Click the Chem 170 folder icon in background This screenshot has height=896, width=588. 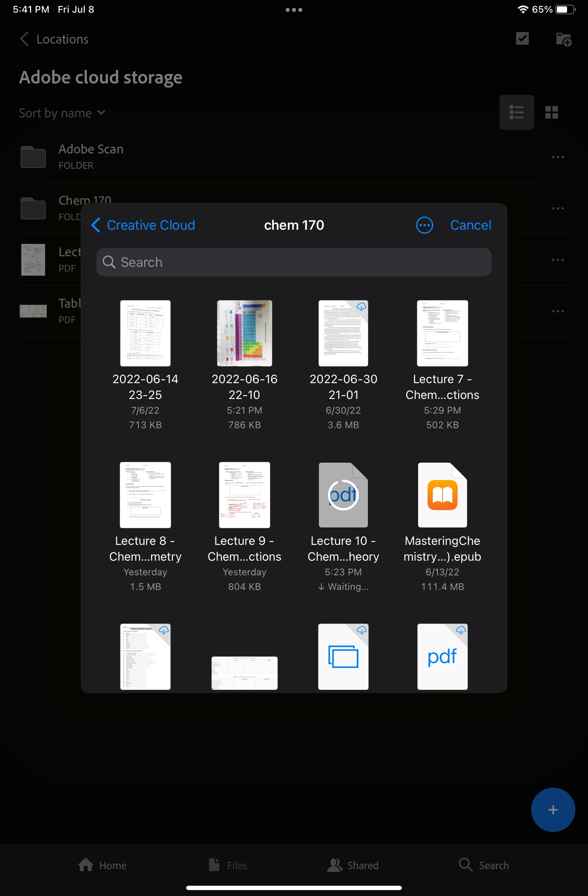33,208
